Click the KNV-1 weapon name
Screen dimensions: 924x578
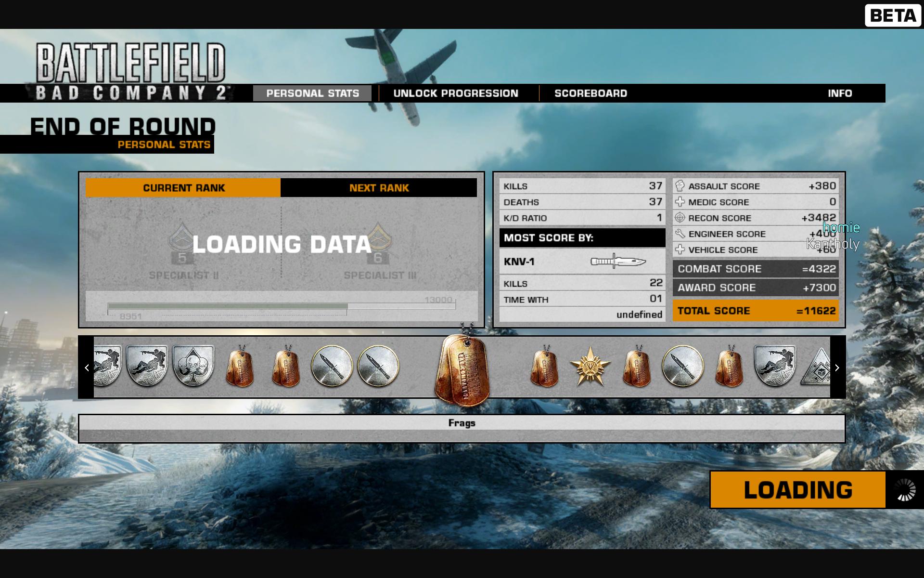tap(519, 262)
